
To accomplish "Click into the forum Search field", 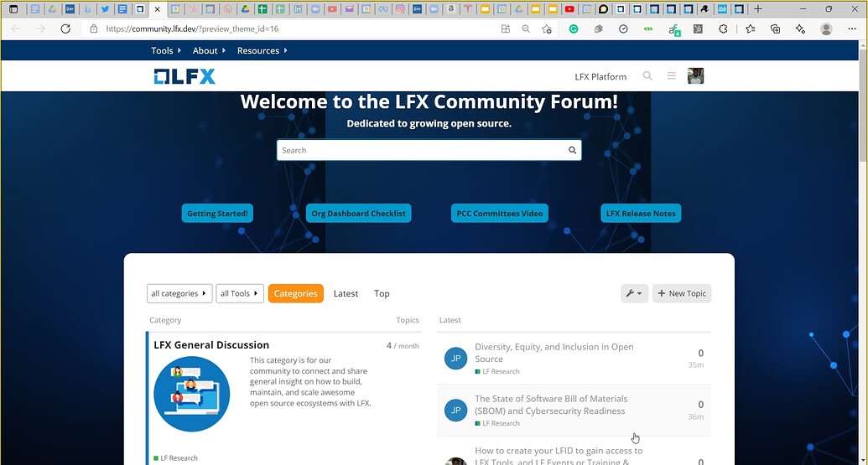I will click(419, 151).
